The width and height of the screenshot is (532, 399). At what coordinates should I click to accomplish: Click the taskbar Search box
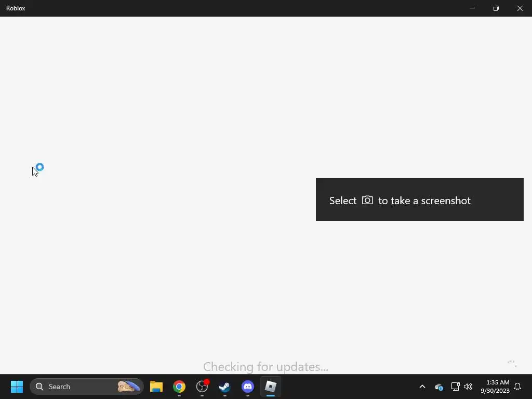tap(87, 387)
